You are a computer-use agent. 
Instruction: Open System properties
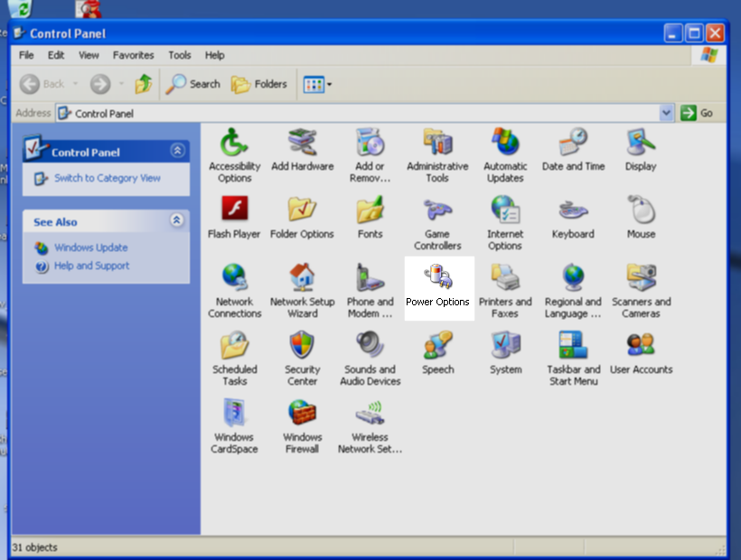(505, 353)
